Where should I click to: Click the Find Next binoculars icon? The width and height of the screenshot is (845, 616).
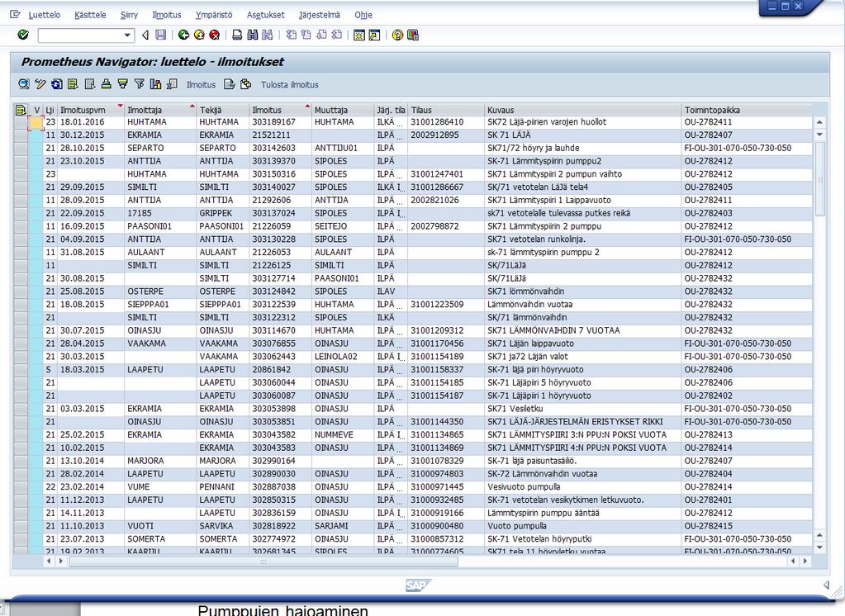pos(268,35)
